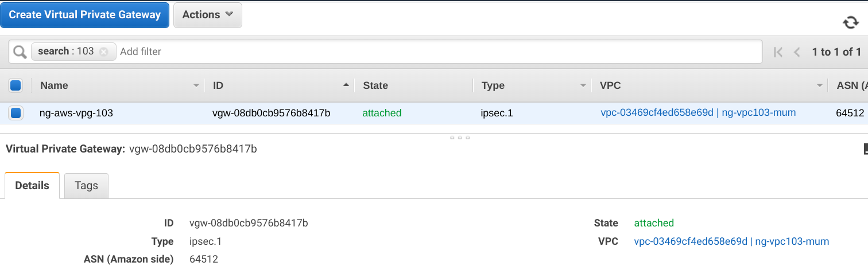The image size is (868, 266).
Task: Go to previous page of results
Action: [797, 52]
